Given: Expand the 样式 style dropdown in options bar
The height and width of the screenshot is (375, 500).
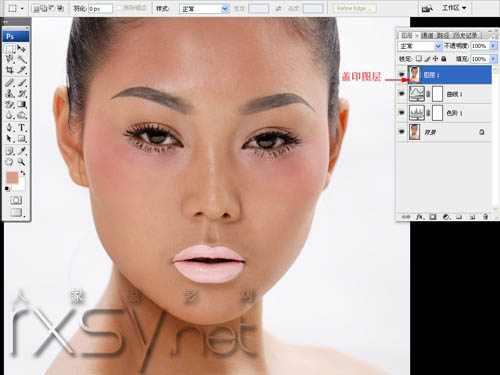Looking at the screenshot, I should [x=204, y=9].
